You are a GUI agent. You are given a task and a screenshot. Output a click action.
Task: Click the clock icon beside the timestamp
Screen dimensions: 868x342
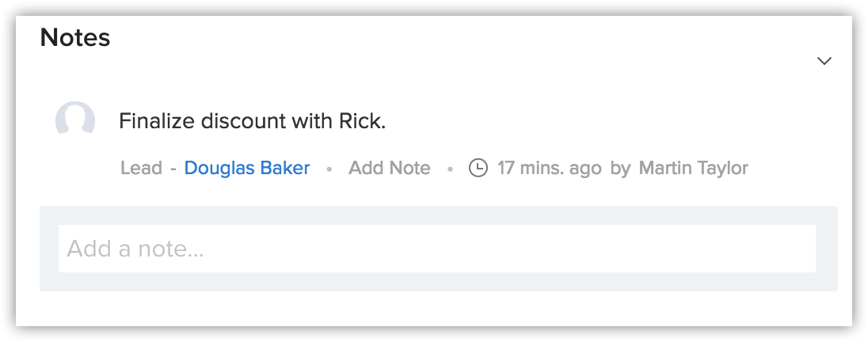[x=478, y=168]
